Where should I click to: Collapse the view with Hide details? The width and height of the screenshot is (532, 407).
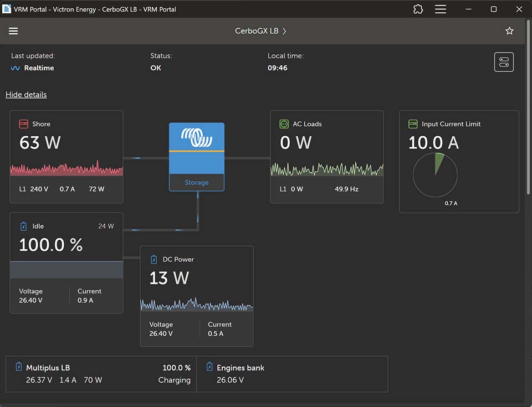pyautogui.click(x=26, y=95)
